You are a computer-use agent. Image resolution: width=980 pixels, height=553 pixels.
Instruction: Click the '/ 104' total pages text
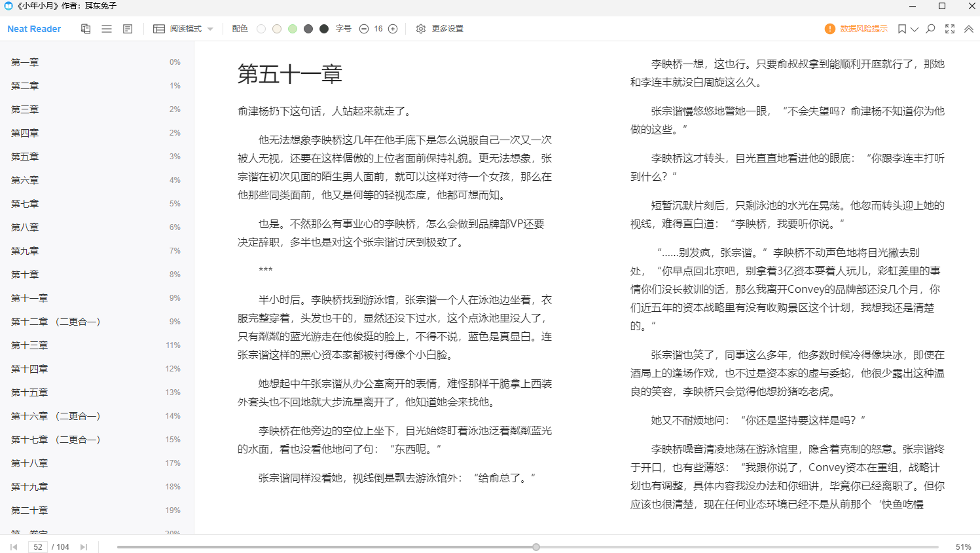coord(61,547)
